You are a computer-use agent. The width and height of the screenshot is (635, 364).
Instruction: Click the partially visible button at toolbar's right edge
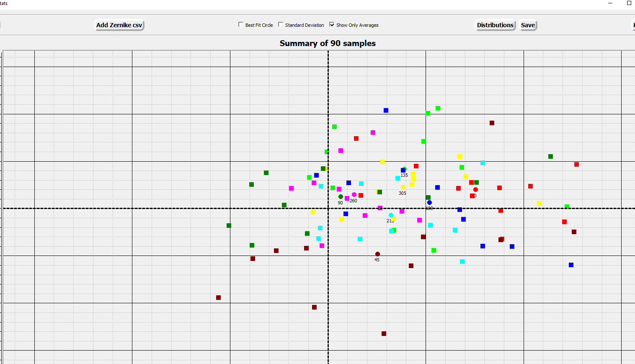pyautogui.click(x=632, y=25)
